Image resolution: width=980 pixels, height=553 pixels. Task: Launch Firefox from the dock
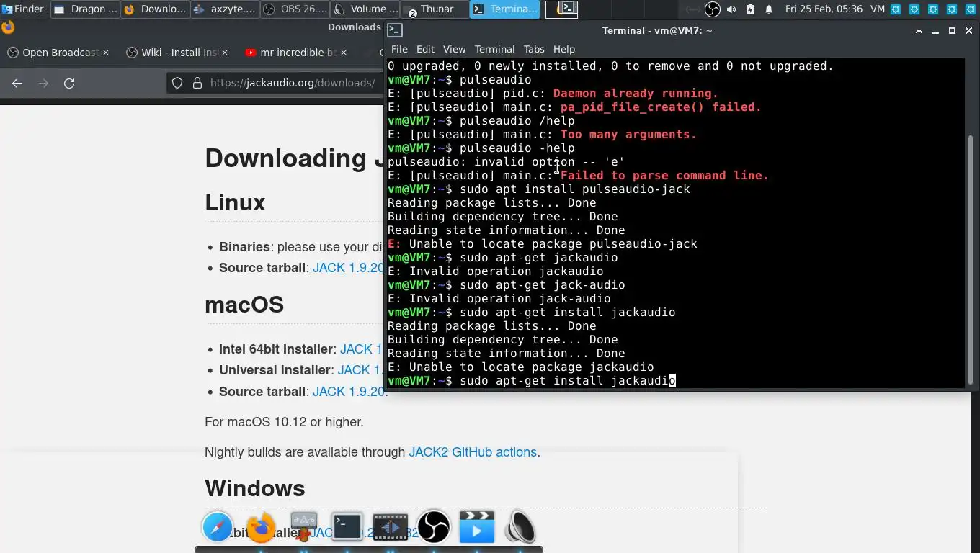pos(261,527)
